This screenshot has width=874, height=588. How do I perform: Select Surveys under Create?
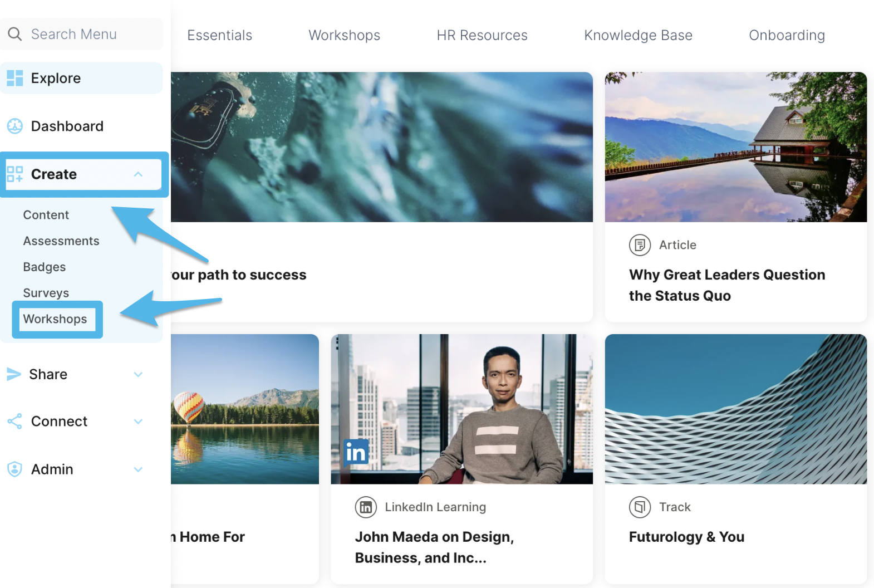coord(46,293)
